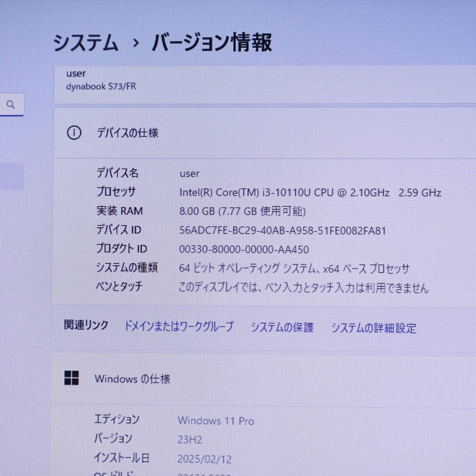Click the user name at card top
Viewport: 476px width, 476px height.
(x=76, y=73)
